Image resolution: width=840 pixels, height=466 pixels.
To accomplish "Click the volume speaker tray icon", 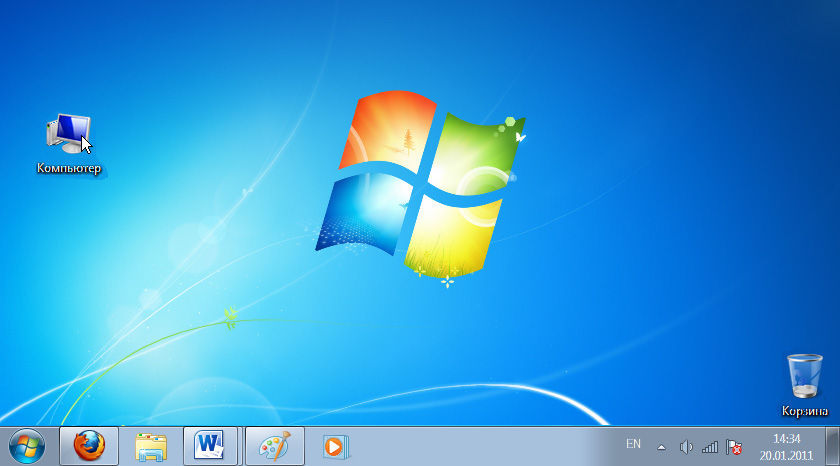I will pyautogui.click(x=686, y=447).
